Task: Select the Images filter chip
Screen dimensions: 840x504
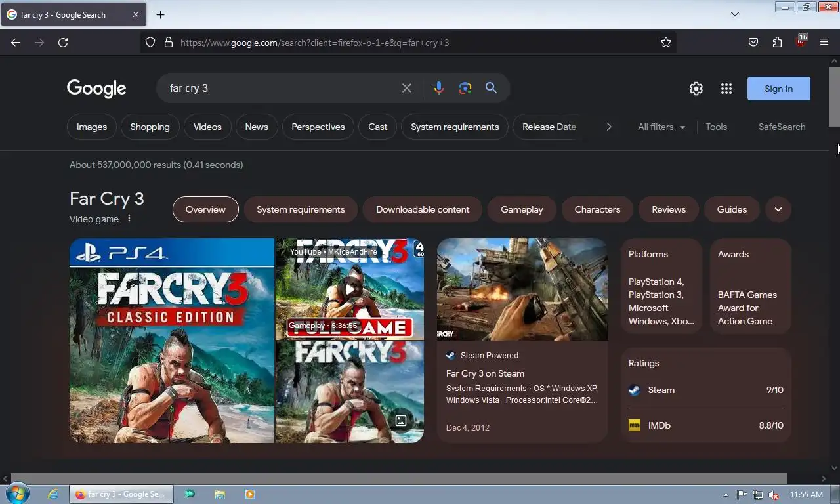Action: click(x=92, y=127)
